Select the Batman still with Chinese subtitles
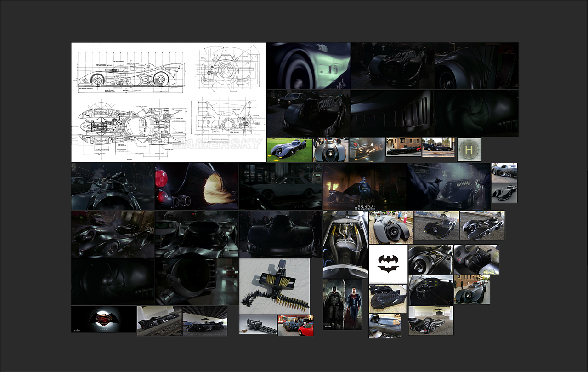This screenshot has height=372, width=588. 364,186
